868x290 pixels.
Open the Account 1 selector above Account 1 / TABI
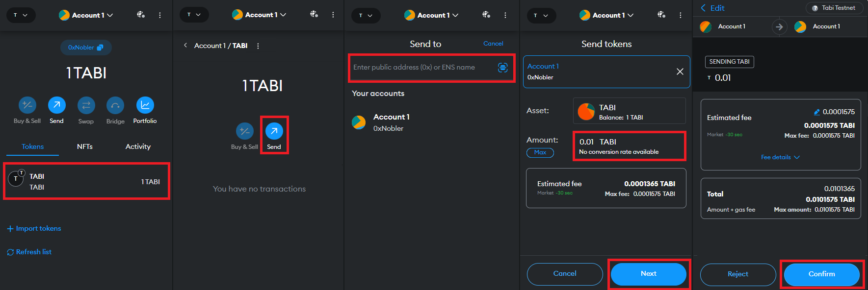click(259, 15)
